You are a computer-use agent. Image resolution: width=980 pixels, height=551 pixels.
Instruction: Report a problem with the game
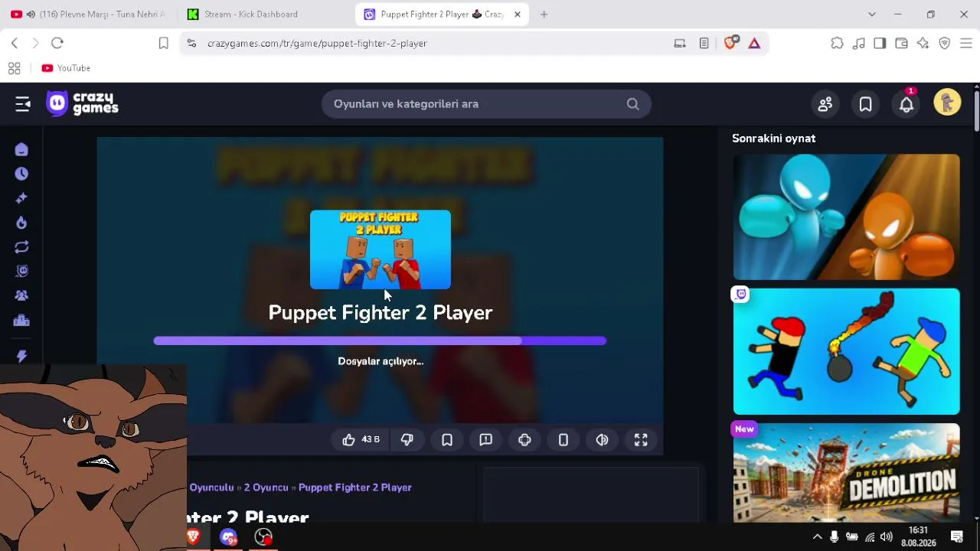pos(485,439)
